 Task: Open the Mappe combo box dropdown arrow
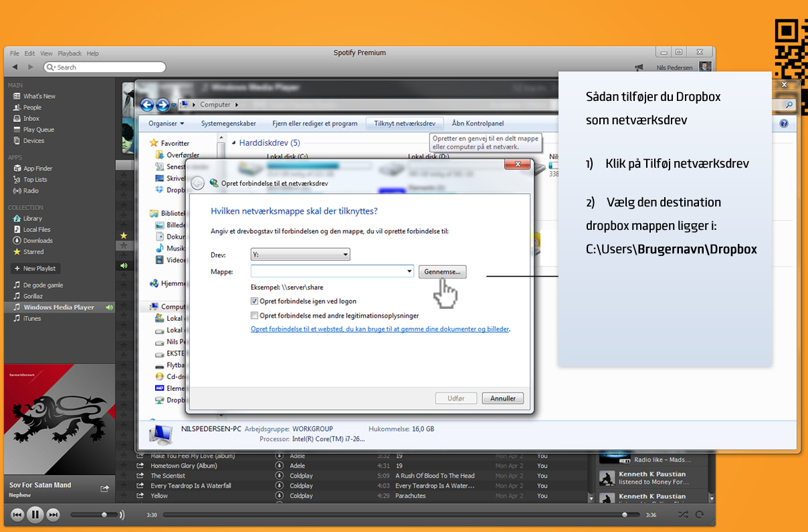tap(409, 271)
